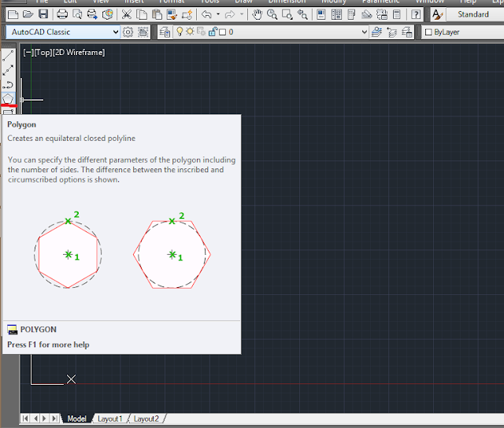Toggle layer 0 viewport freeze icon

[x=202, y=31]
